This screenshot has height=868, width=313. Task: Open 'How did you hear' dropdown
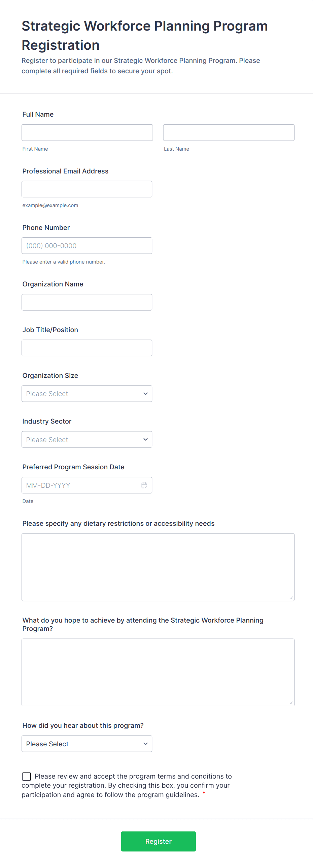point(87,744)
